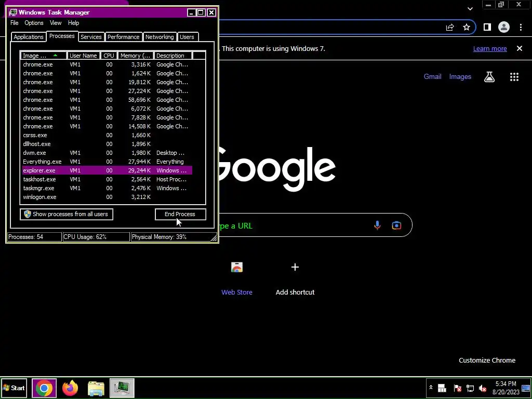Click the voice search microphone icon
This screenshot has width=532, height=399.
tap(377, 225)
